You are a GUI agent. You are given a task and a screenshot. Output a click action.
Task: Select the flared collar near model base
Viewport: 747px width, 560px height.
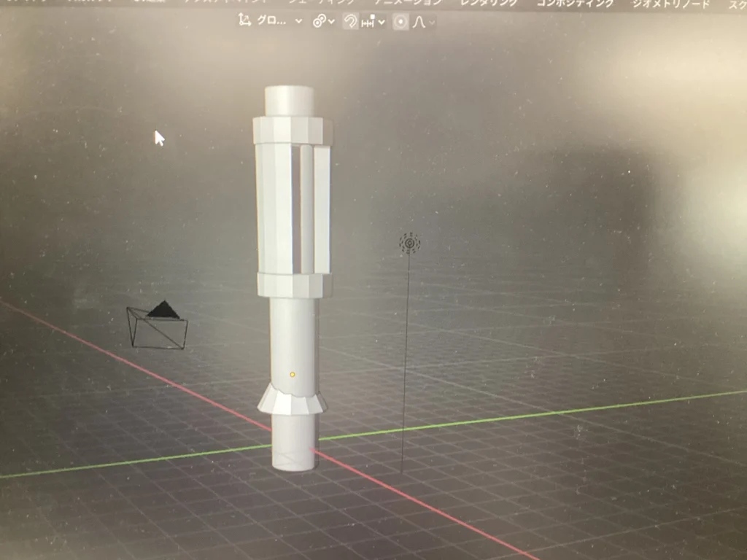click(x=291, y=401)
